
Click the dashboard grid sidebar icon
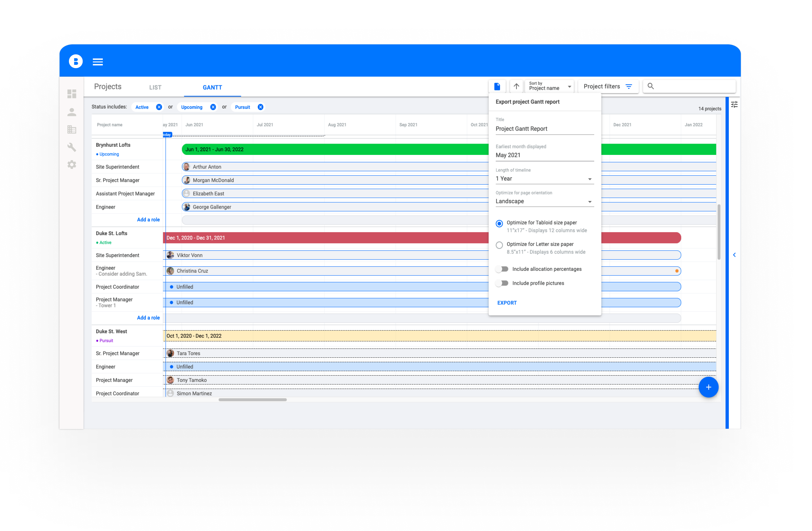[72, 94]
